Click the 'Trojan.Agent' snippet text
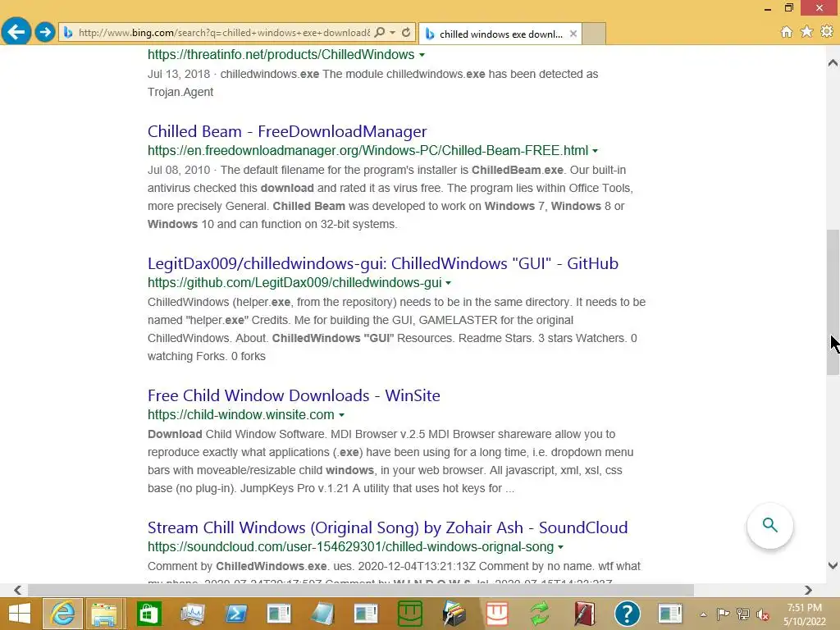Screen dimensions: 840x630 (x=180, y=92)
